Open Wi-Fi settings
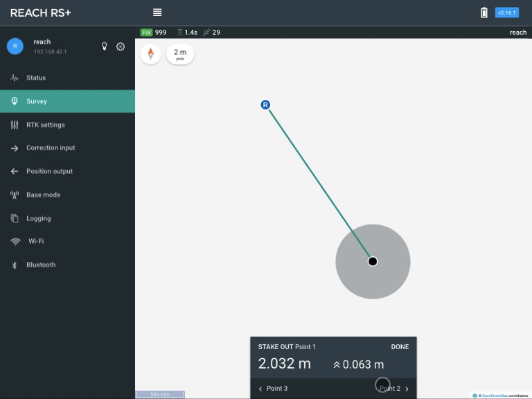 [x=67, y=241]
